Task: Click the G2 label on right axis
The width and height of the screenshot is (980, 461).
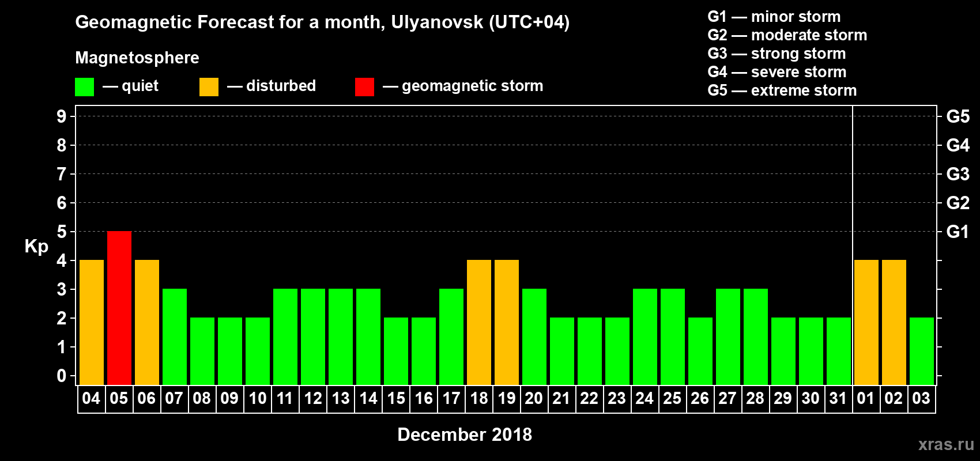Action: pyautogui.click(x=958, y=203)
